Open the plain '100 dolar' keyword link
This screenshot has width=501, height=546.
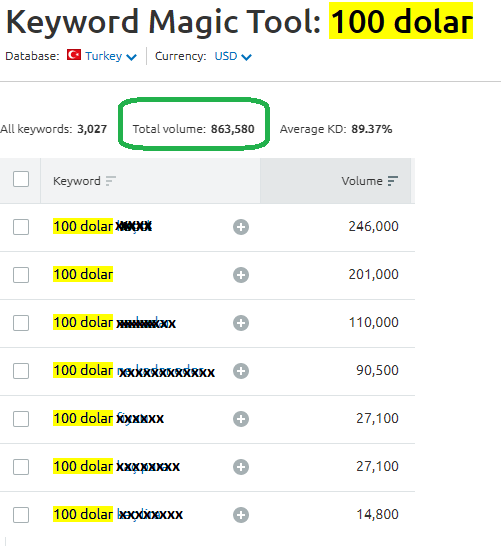(83, 274)
